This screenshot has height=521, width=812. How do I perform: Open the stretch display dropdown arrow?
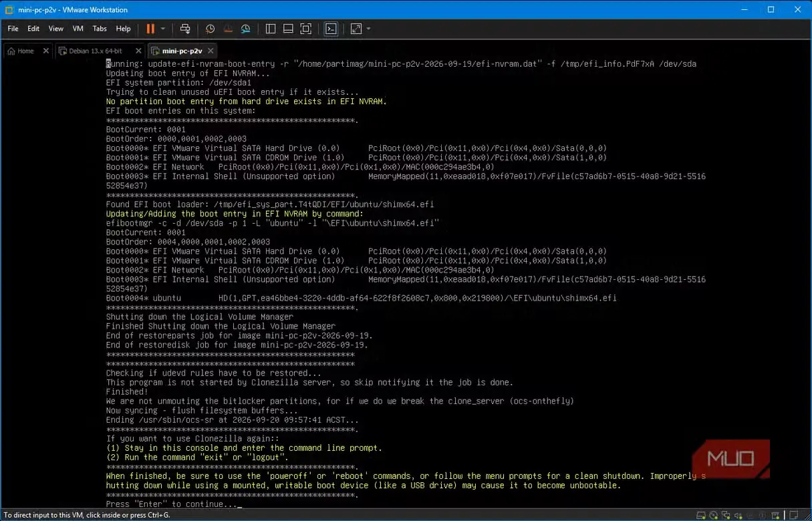click(x=368, y=29)
